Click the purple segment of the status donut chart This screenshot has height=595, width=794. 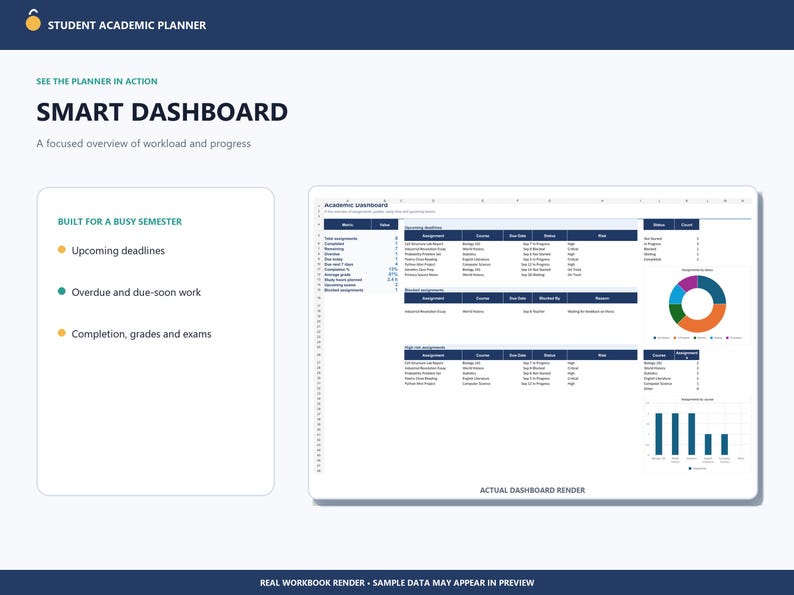[x=688, y=283]
